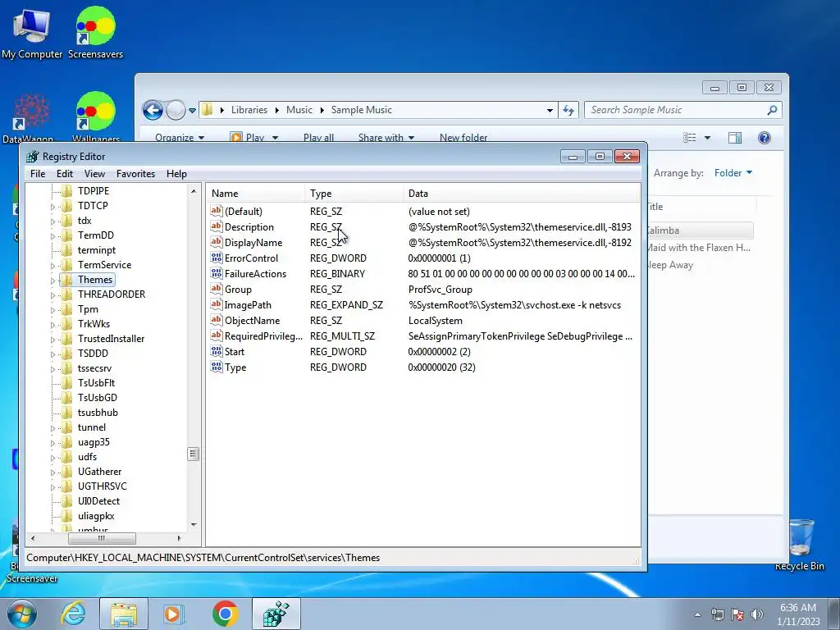Switch to Windows Explorer taskbar button
The width and height of the screenshot is (840, 630).
[124, 614]
